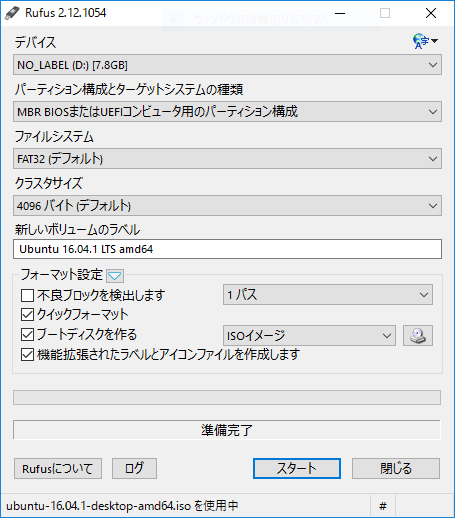Open the 4096 bytes cluster size dropdown
This screenshot has height=518, width=455.
(x=227, y=206)
